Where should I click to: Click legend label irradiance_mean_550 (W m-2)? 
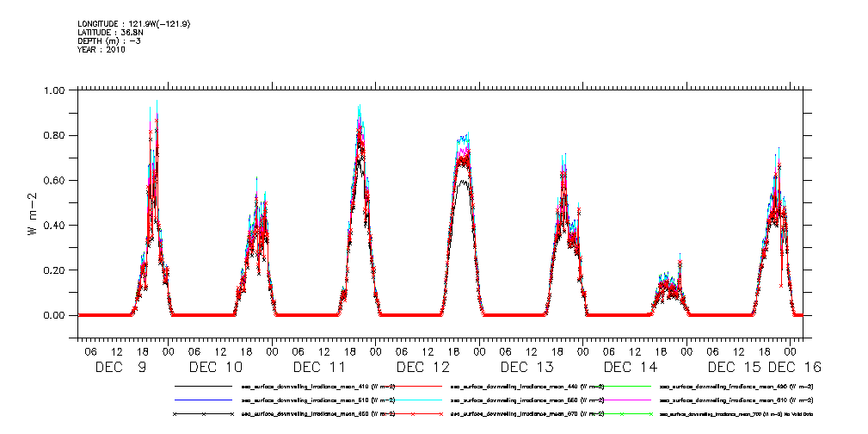tap(527, 400)
